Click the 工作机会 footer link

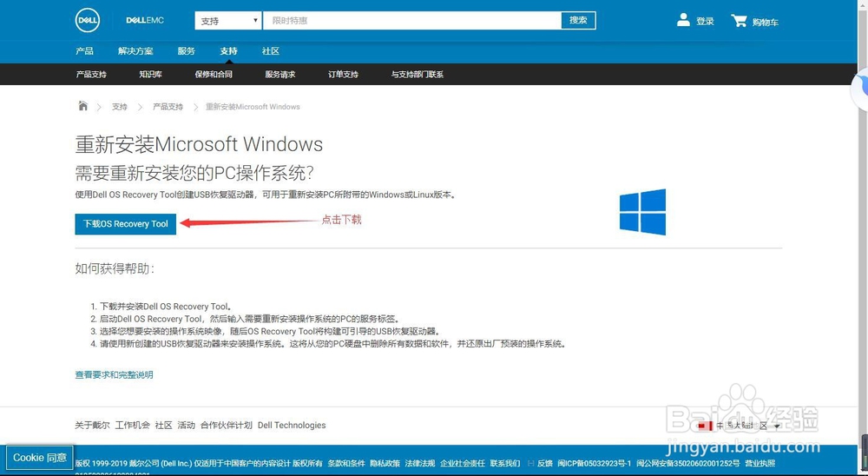(132, 425)
